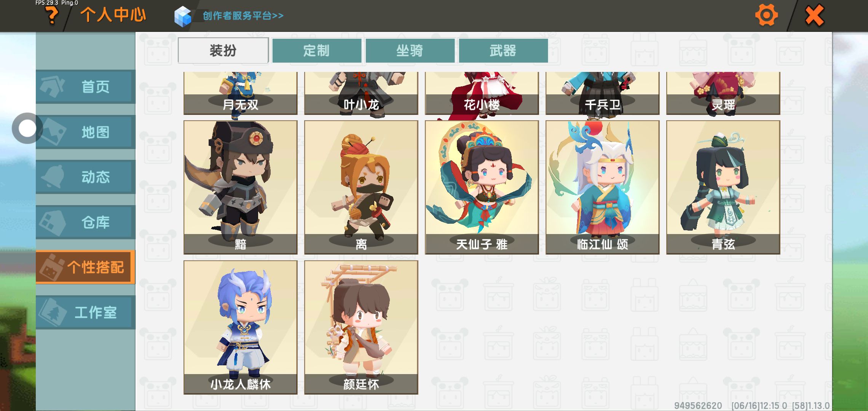Select the 临江仙 颂 skin
The height and width of the screenshot is (411, 868).
[x=602, y=187]
